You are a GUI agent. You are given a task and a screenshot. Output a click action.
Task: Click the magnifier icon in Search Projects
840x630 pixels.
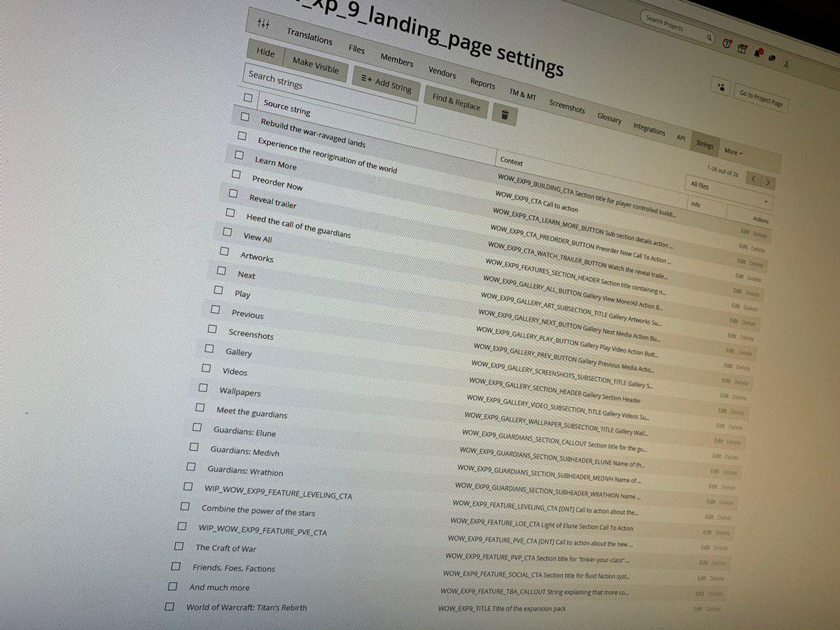click(x=709, y=38)
